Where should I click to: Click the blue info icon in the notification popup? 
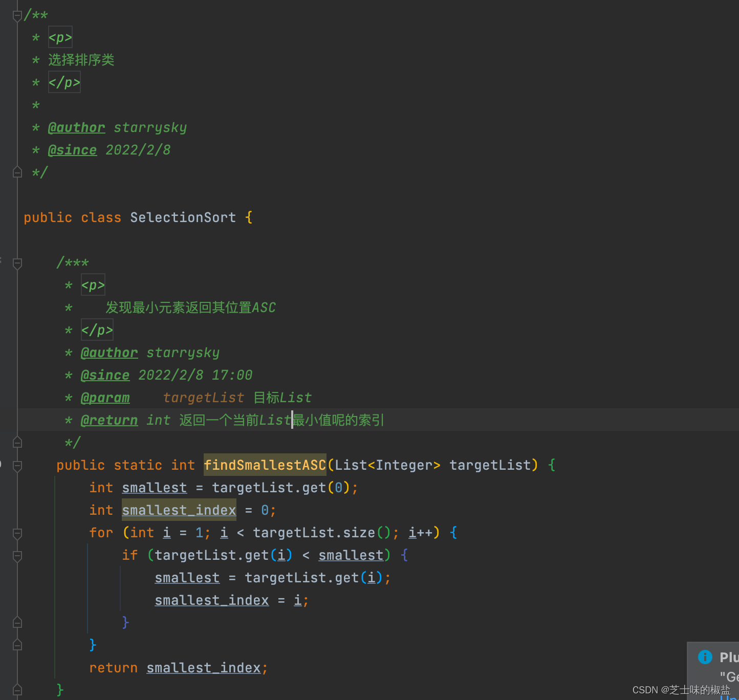pyautogui.click(x=705, y=657)
